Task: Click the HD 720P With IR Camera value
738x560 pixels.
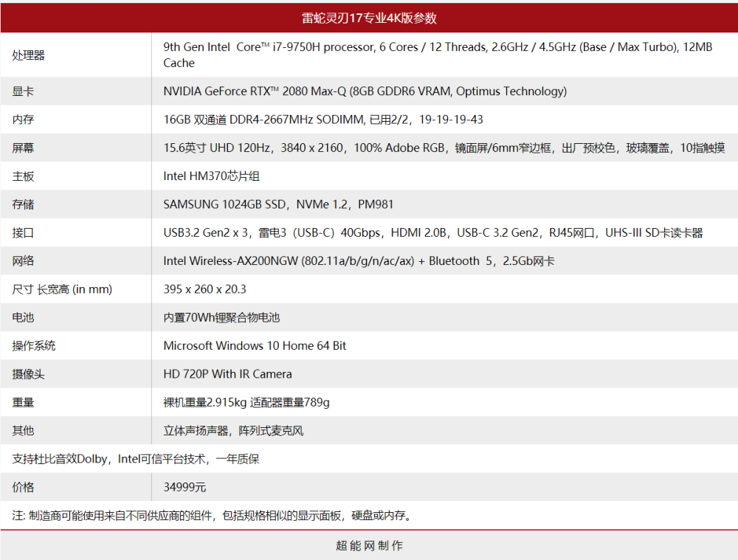Action: coord(227,373)
